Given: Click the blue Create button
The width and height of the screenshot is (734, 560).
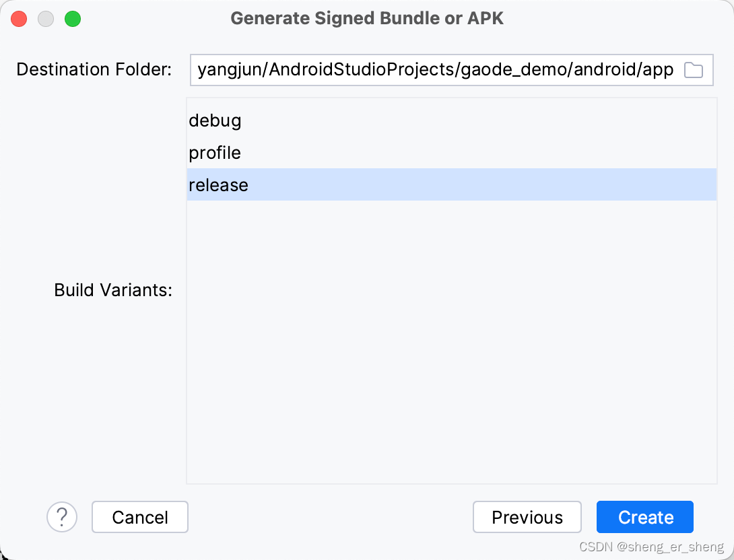Looking at the screenshot, I should [645, 517].
